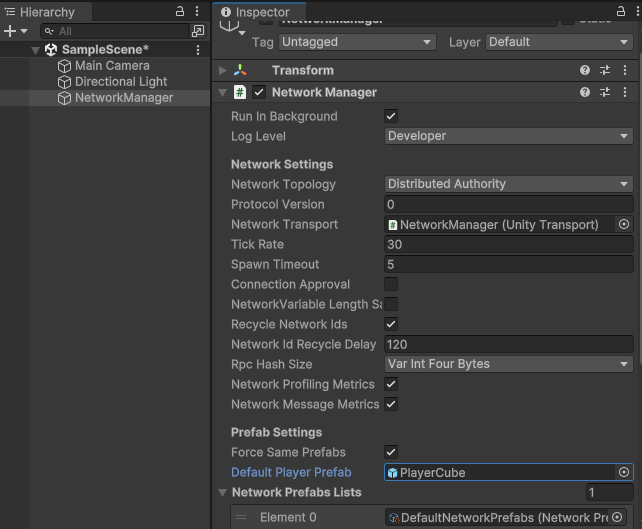
Task: Click the search-by-type icon in Hierarchy
Action: click(197, 31)
